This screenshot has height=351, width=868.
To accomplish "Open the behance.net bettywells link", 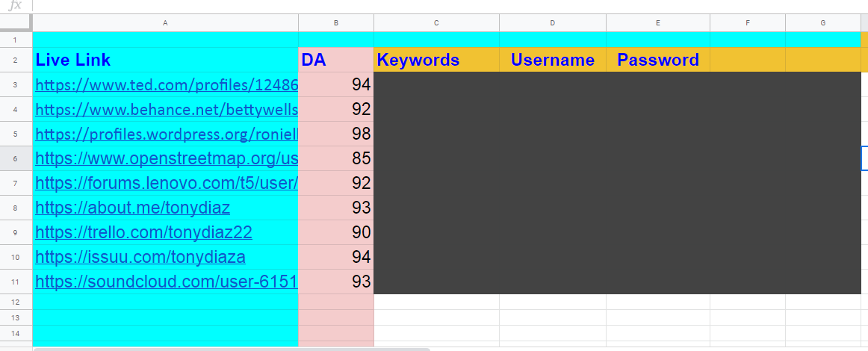I will pos(167,110).
